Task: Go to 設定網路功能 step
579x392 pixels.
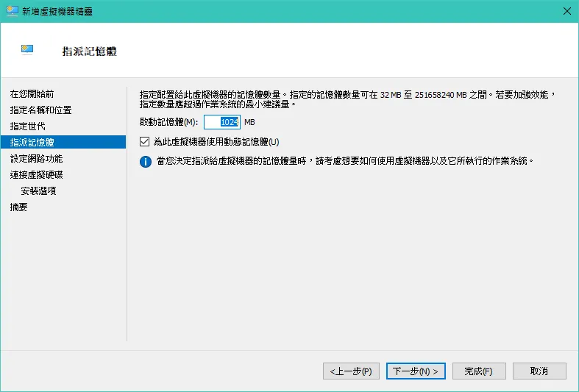Action: click(x=37, y=159)
